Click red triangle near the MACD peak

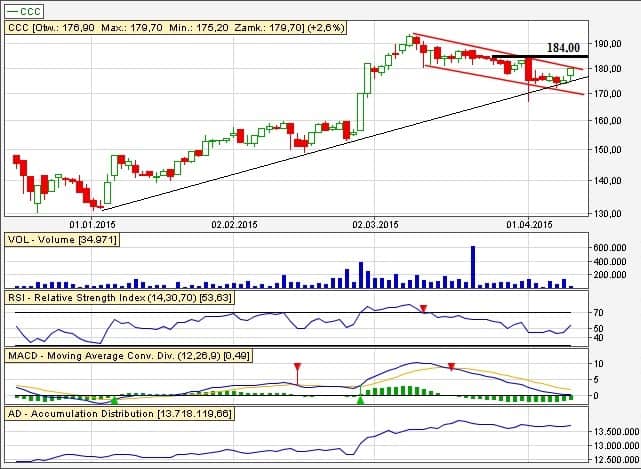[452, 367]
